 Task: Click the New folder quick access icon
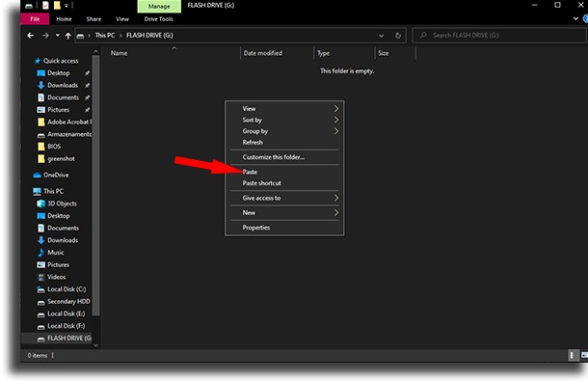[57, 6]
